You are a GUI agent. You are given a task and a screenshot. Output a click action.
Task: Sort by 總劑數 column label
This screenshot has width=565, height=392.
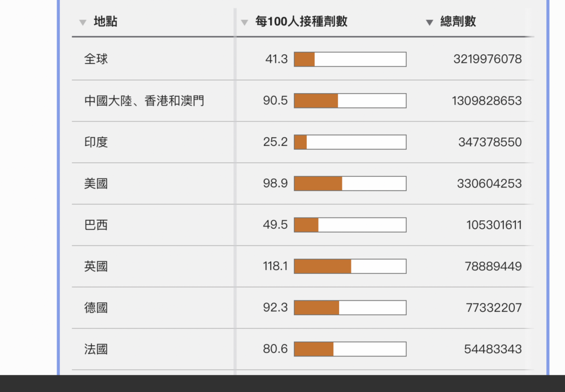(x=458, y=22)
